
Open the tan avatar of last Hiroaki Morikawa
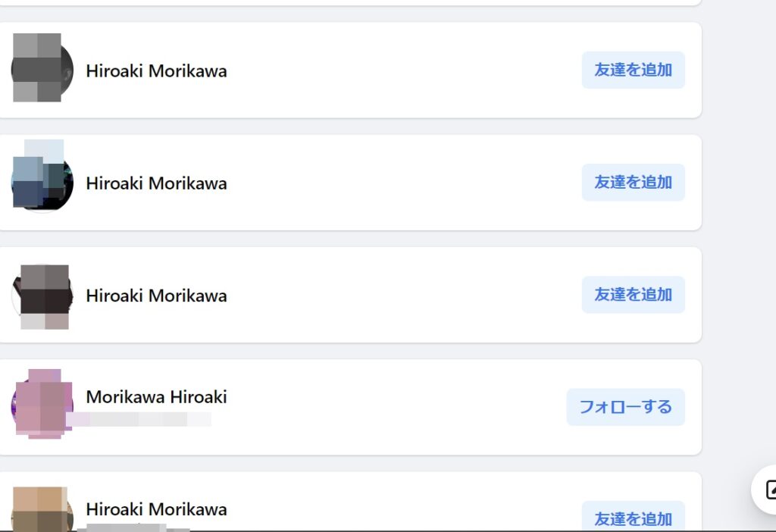point(42,510)
